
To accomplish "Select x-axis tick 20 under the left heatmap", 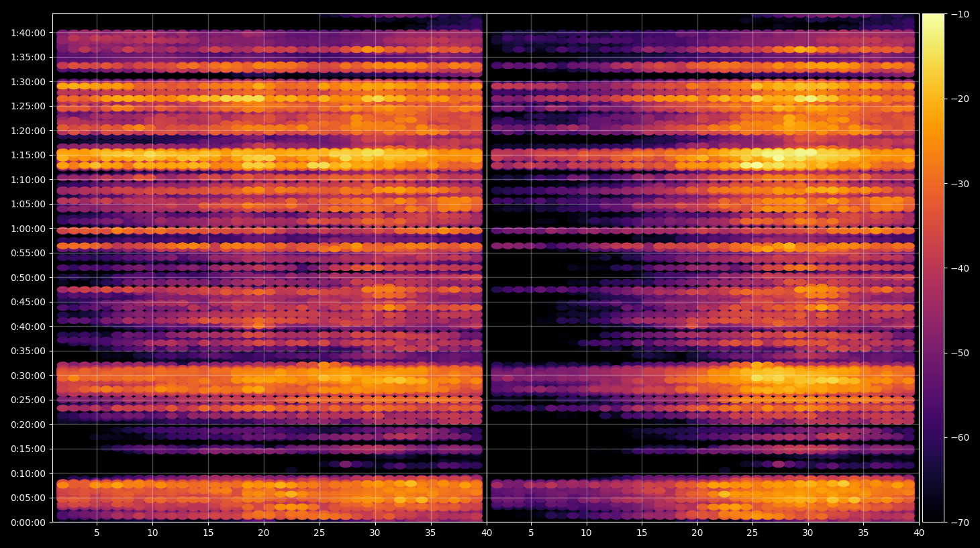I will coord(264,533).
